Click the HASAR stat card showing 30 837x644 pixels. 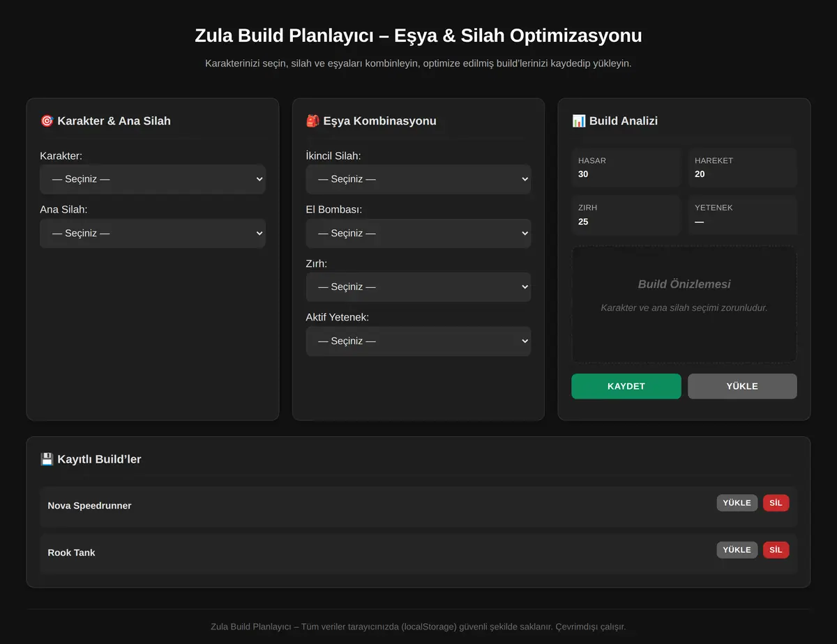click(626, 167)
